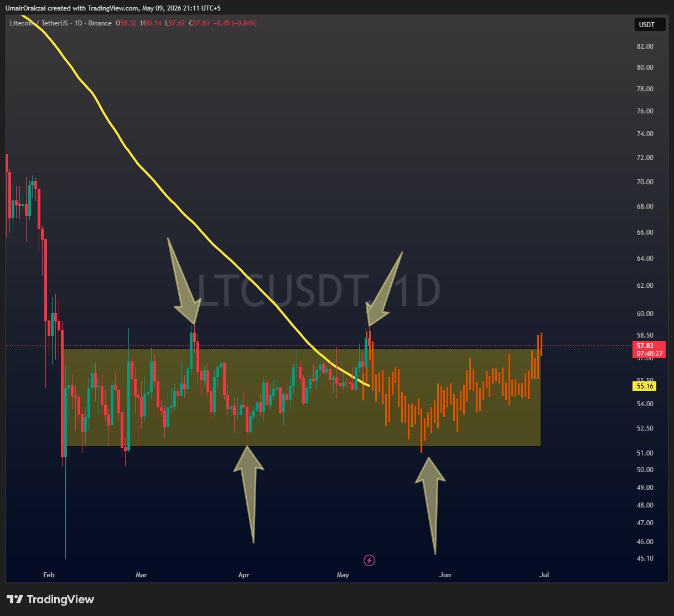Click the yellow 55.16 moving average label
Screen dimensions: 674x616
(x=645, y=386)
